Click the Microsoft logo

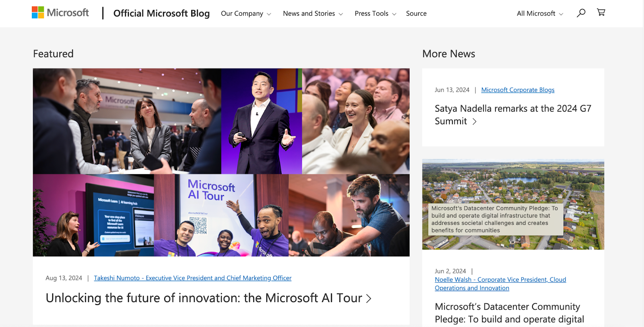click(60, 13)
